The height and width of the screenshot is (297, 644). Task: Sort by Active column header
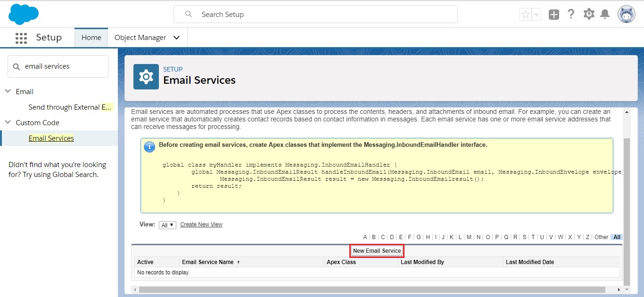coord(145,262)
